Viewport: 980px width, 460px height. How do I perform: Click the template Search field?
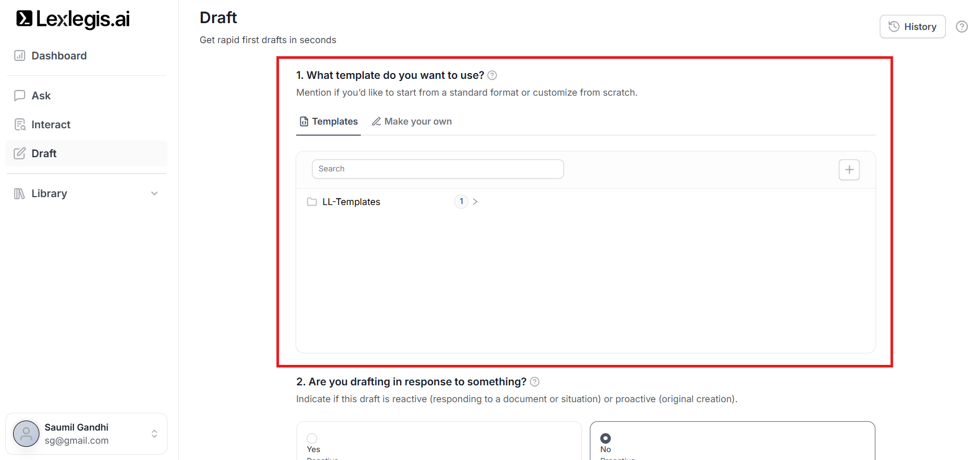tap(437, 169)
